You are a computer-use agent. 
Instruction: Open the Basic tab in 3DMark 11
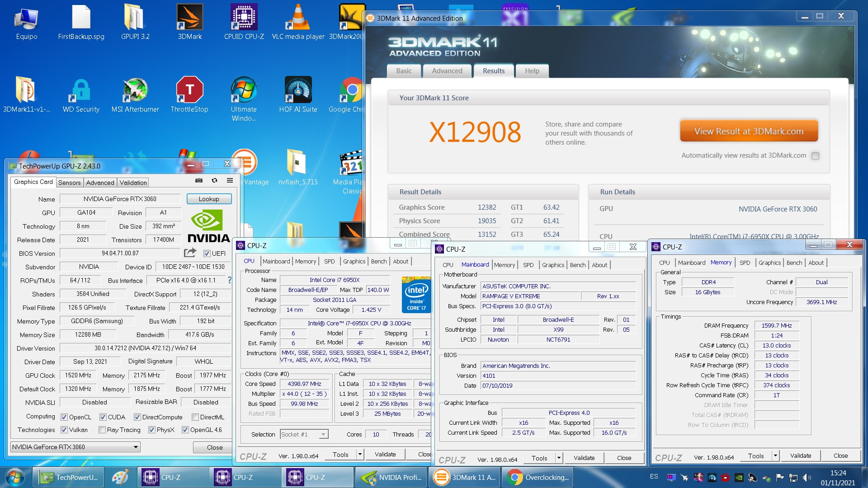click(x=404, y=71)
